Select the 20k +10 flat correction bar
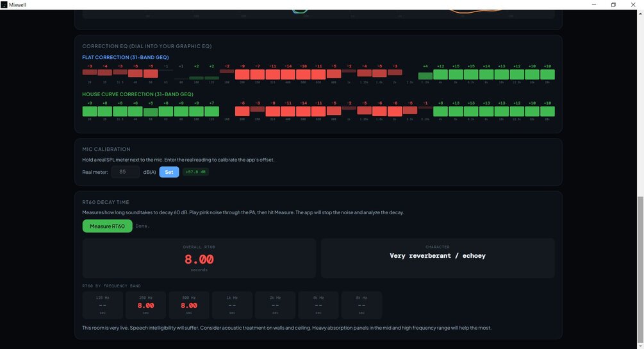Image resolution: width=644 pixels, height=349 pixels. 547,74
